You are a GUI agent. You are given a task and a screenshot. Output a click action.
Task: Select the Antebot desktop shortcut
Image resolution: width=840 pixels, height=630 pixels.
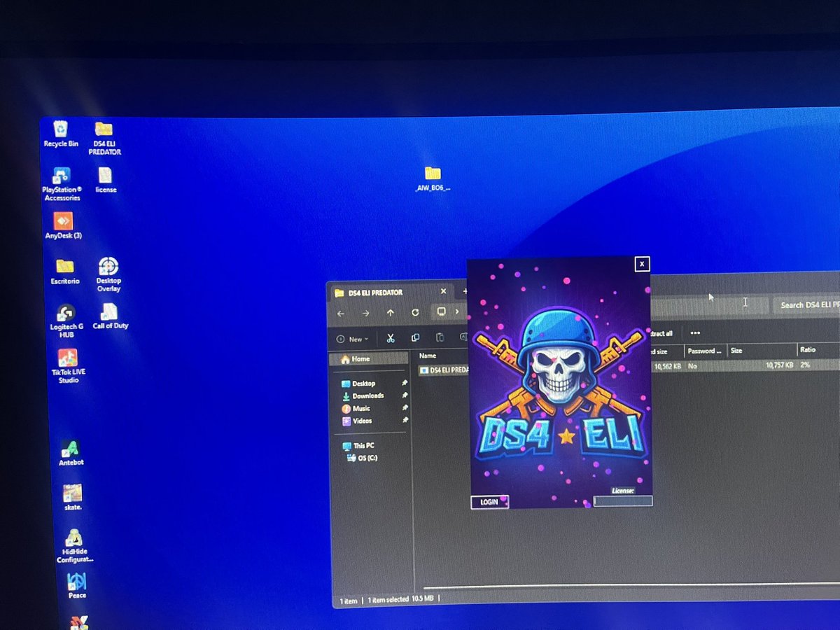tap(71, 453)
